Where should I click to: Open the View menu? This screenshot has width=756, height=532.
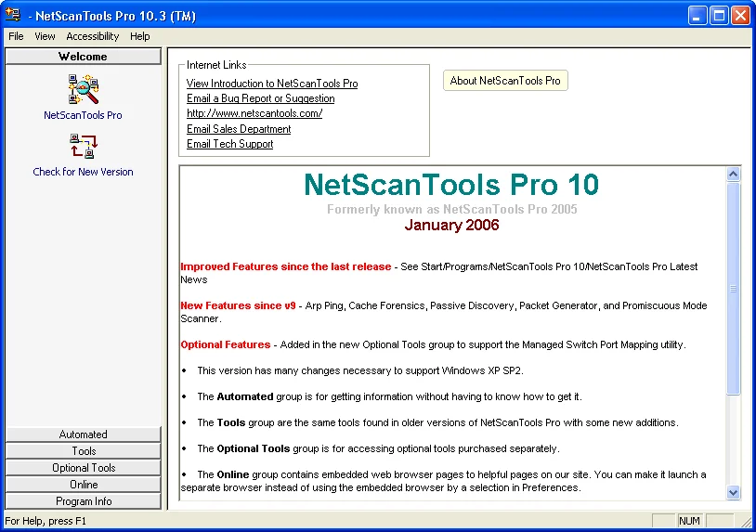coord(45,36)
